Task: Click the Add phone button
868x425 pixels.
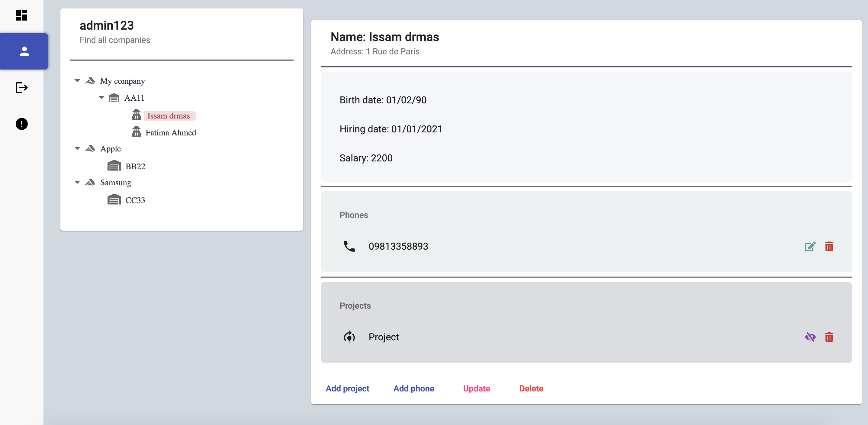Action: (x=413, y=388)
